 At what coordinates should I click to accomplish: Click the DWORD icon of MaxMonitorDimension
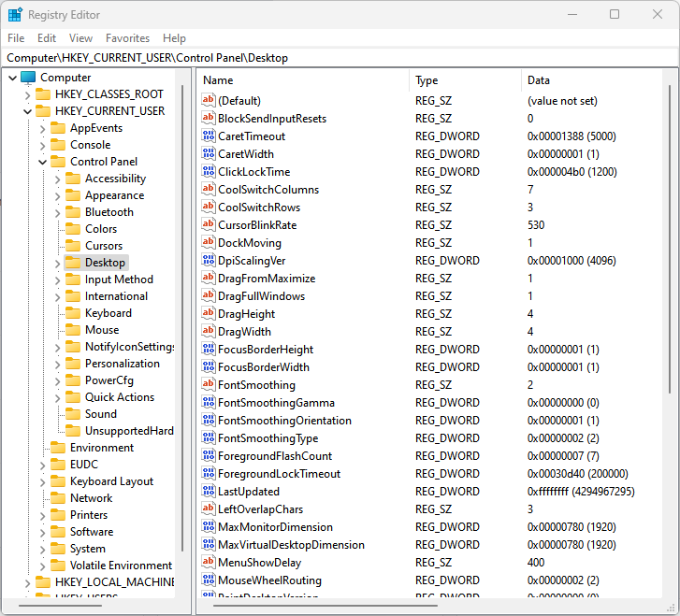click(x=209, y=526)
